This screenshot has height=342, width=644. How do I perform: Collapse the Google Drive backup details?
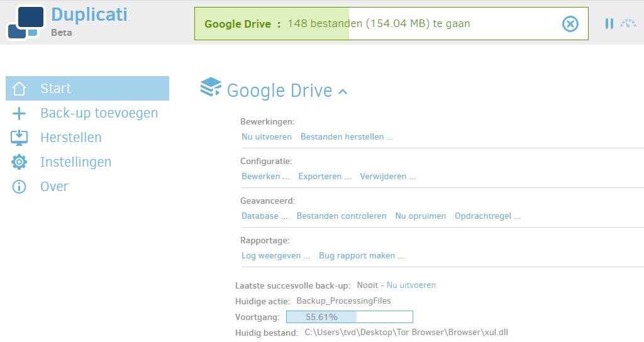pyautogui.click(x=343, y=92)
